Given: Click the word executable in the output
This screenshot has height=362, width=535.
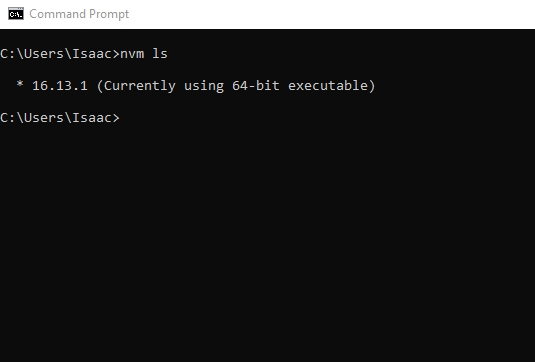Looking at the screenshot, I should click(327, 85).
